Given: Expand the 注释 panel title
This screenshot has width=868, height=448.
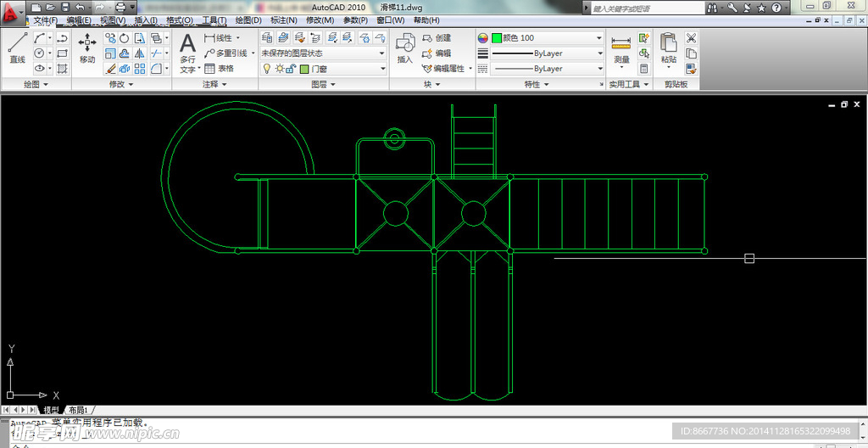Looking at the screenshot, I should (214, 84).
